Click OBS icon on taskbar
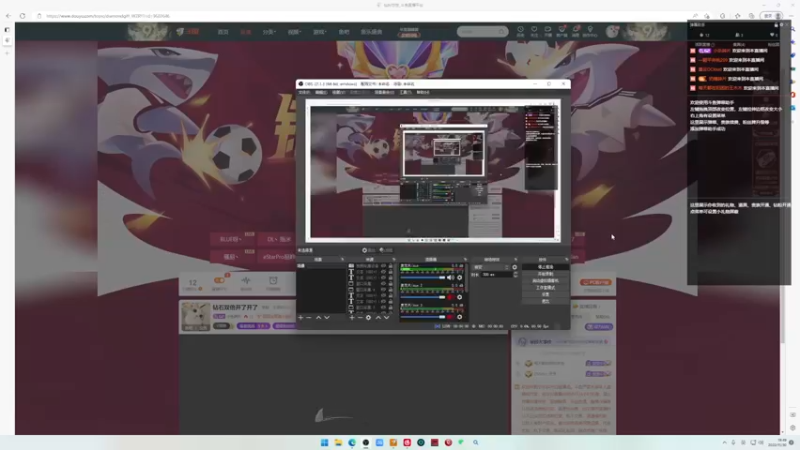The image size is (800, 450). [366, 442]
